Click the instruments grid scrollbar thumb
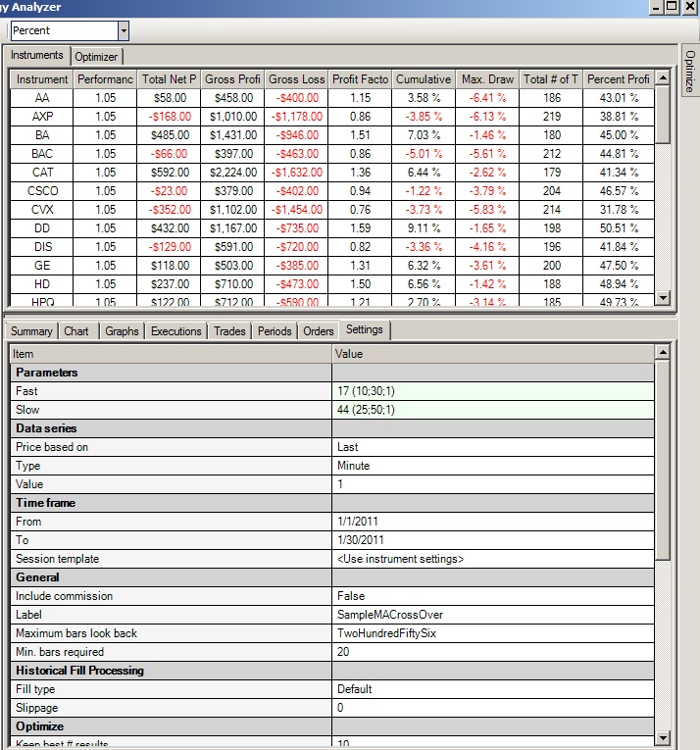 point(663,114)
